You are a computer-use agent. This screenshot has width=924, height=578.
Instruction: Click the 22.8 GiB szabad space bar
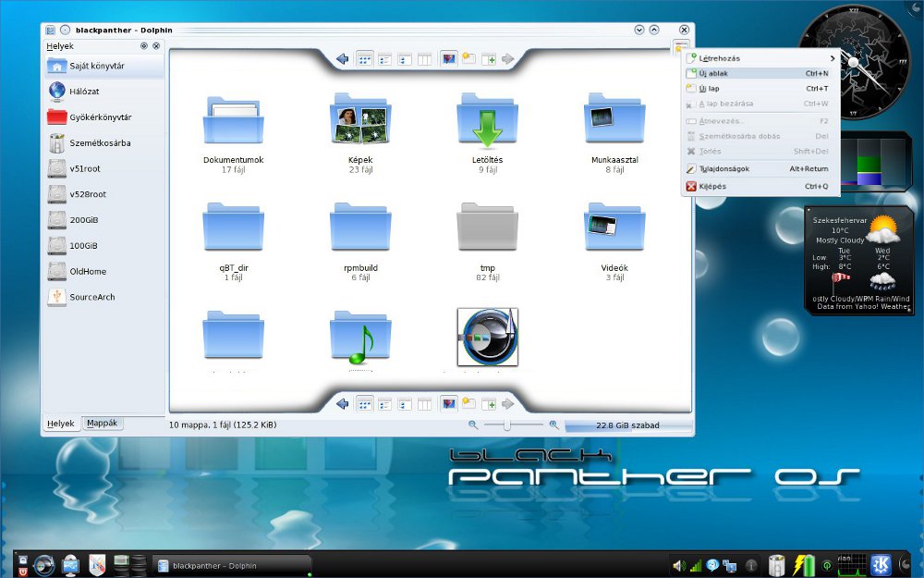point(627,425)
